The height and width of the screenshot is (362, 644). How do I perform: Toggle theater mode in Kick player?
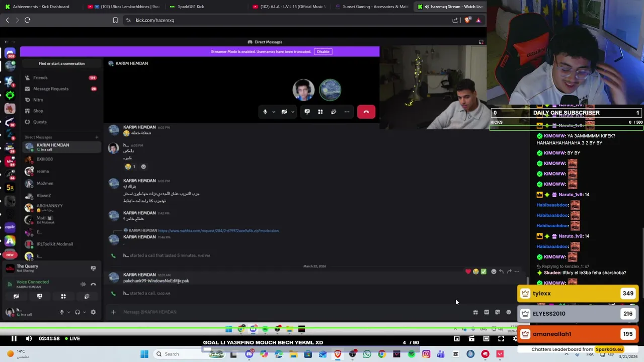tap(486, 339)
